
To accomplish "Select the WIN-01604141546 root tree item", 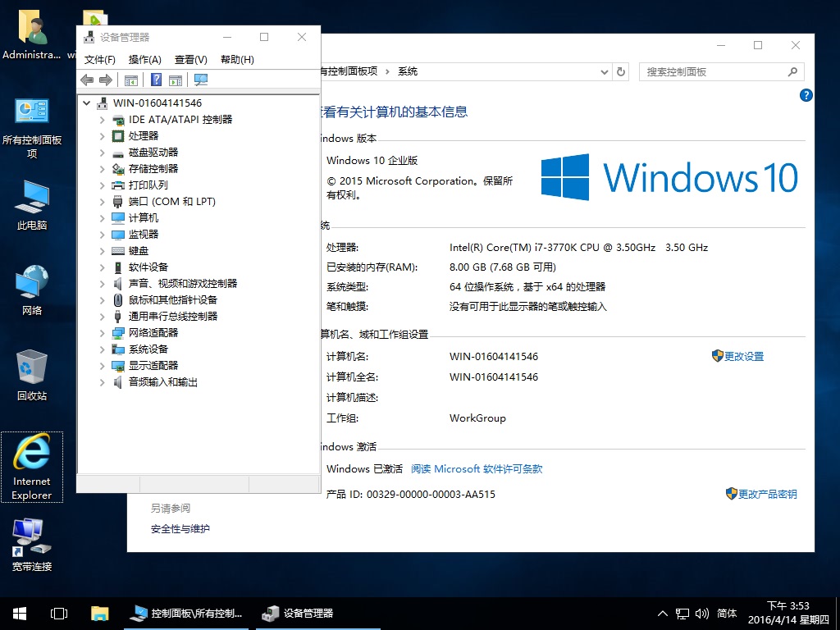I will (157, 103).
